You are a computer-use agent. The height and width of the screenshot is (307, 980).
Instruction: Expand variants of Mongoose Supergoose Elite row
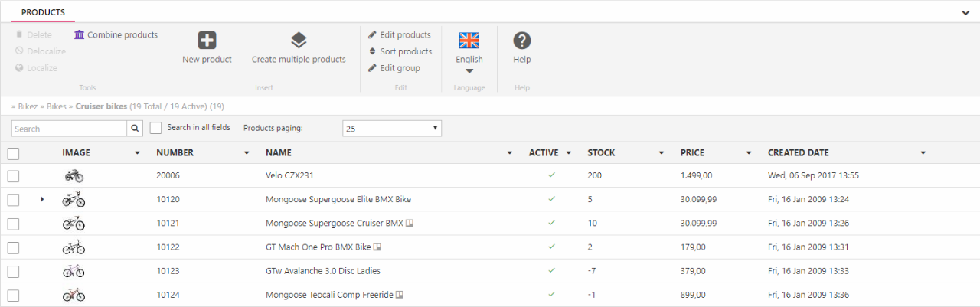point(42,199)
